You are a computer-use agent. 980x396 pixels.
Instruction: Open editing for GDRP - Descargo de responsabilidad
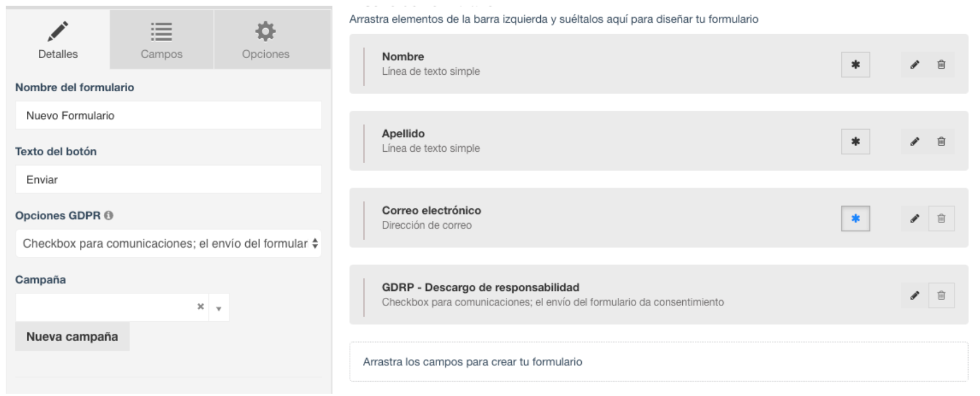click(x=913, y=295)
